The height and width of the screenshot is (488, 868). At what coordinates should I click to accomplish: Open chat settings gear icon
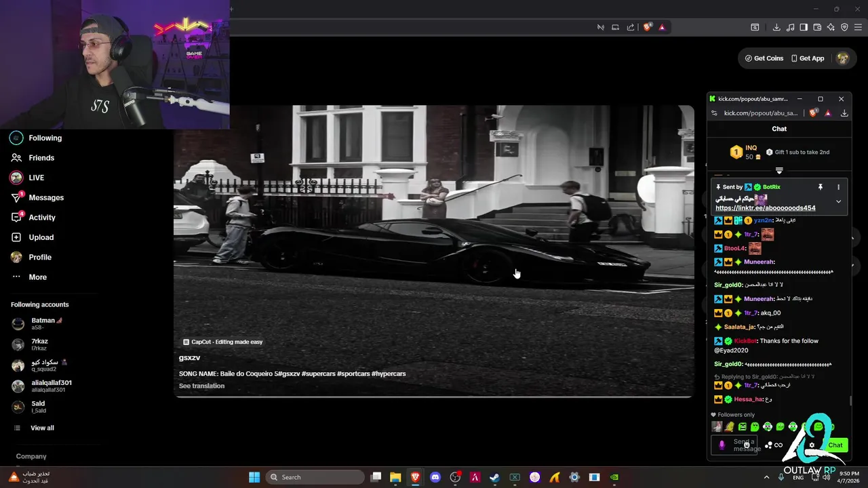pyautogui.click(x=812, y=445)
